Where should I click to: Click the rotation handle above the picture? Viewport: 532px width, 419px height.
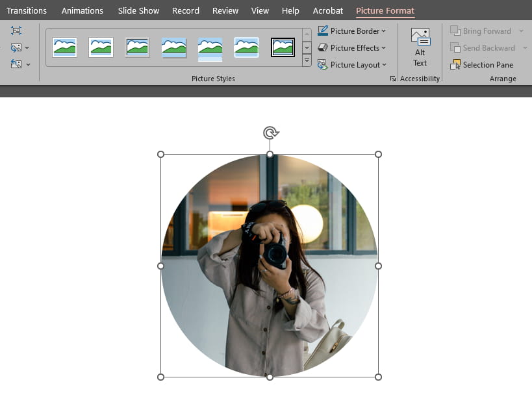270,133
